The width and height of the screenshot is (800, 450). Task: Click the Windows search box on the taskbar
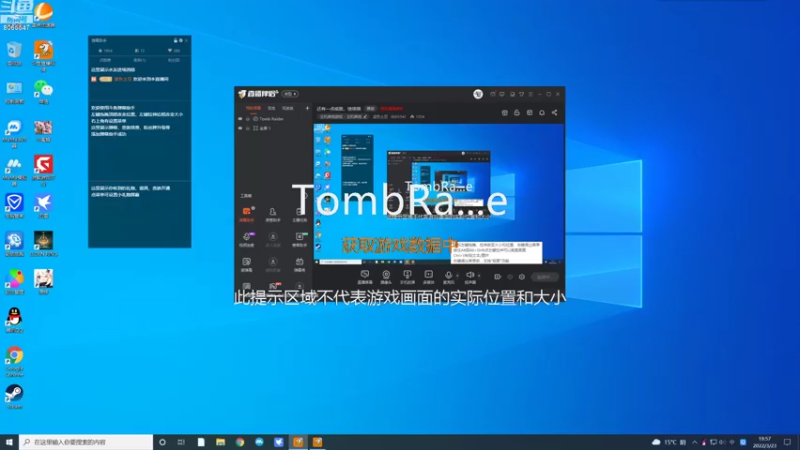coord(86,442)
